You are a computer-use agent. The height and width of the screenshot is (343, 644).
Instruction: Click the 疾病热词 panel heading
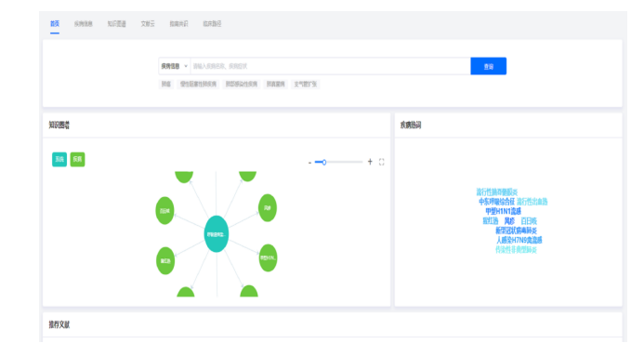[x=411, y=125]
